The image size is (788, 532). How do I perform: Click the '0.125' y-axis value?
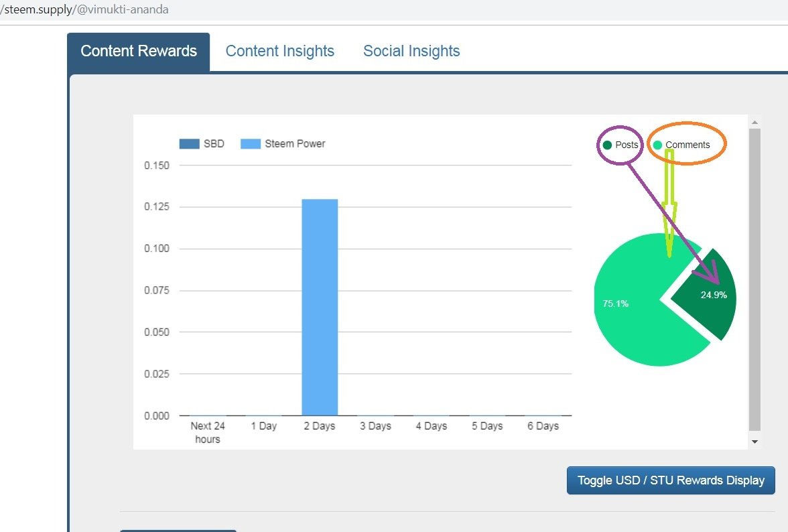157,206
